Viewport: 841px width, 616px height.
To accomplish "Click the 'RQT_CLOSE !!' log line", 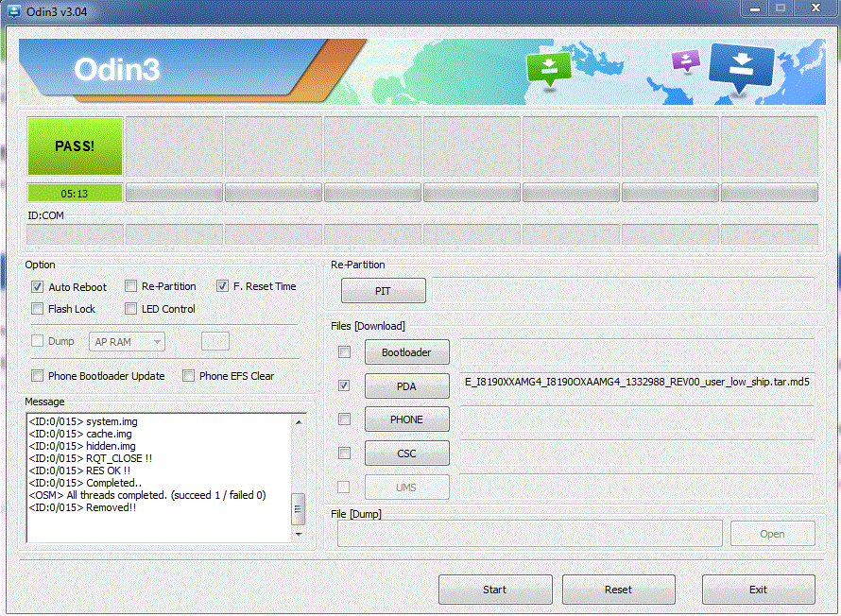I will (x=91, y=458).
